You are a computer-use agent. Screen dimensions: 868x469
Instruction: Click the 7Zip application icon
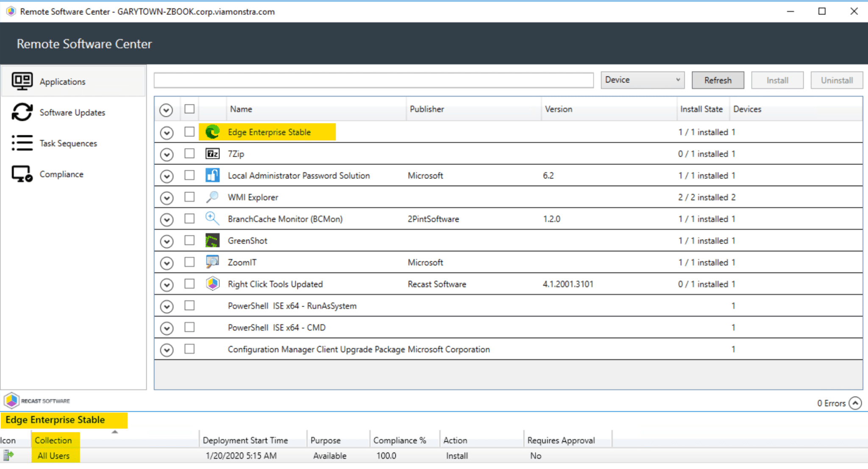(212, 154)
